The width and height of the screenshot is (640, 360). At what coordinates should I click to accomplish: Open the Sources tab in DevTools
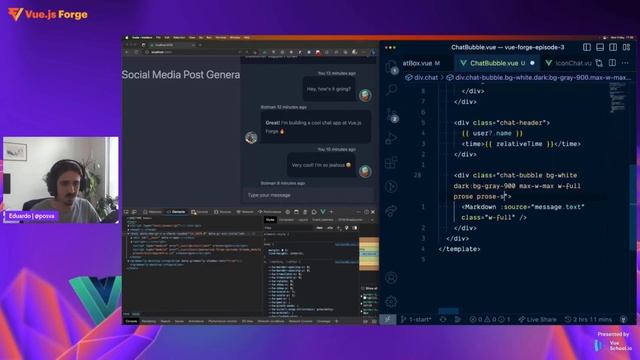(223, 212)
